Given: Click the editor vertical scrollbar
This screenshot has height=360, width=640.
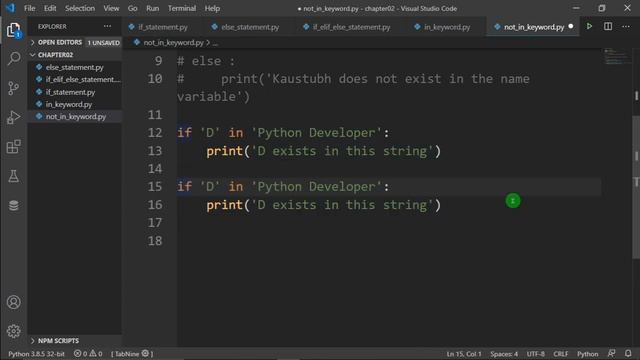Looking at the screenshot, I should click(x=636, y=187).
